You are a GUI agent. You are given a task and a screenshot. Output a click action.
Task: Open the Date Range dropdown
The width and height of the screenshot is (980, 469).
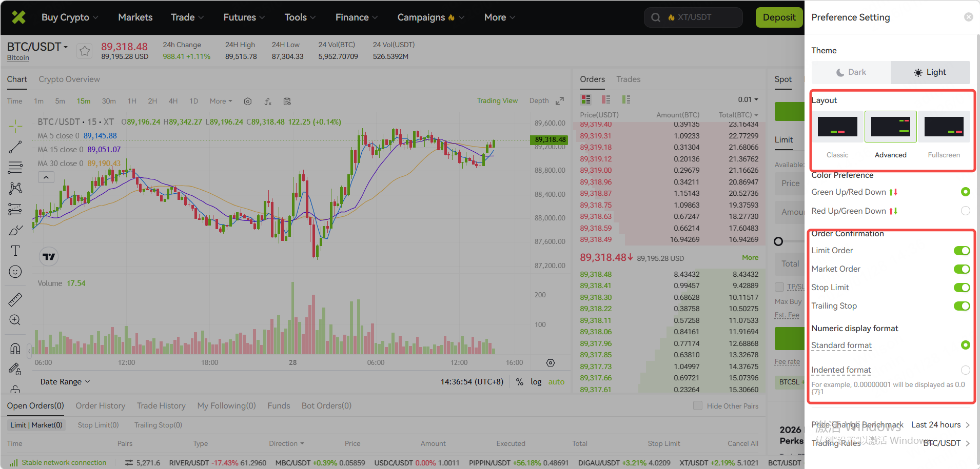[x=65, y=382]
